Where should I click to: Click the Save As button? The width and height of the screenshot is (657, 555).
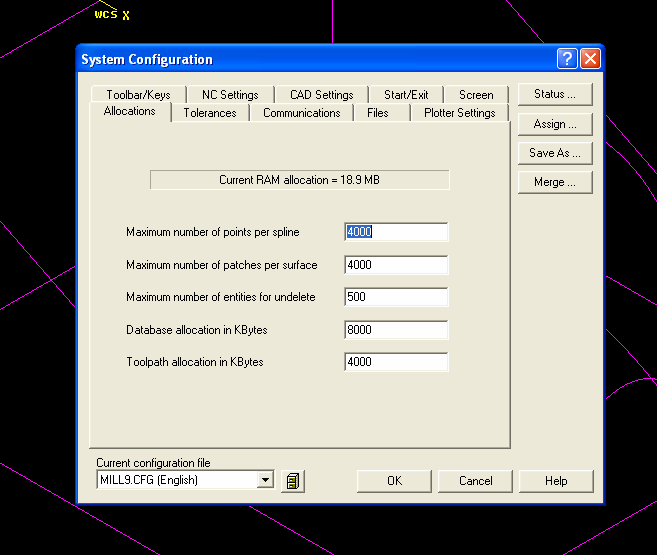555,153
